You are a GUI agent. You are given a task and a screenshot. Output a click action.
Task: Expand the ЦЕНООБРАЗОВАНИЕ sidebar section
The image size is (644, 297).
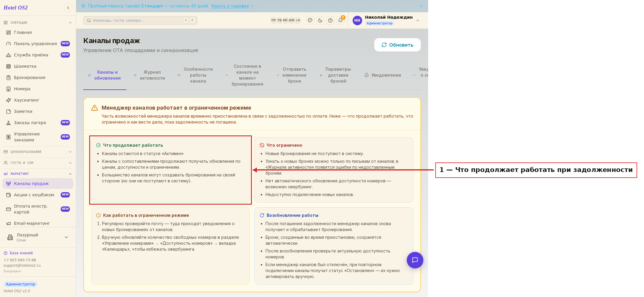[37, 152]
